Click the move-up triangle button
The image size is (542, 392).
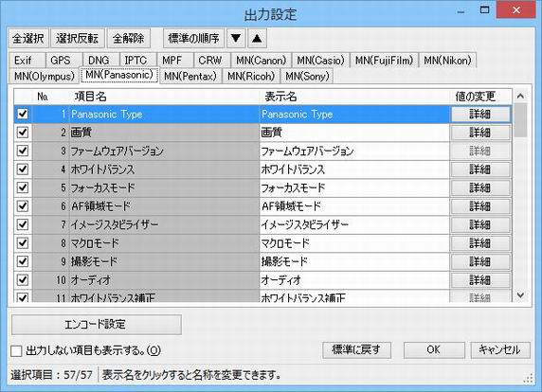pos(257,38)
